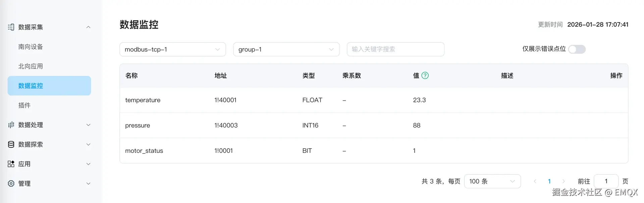Image resolution: width=644 pixels, height=203 pixels.
Task: Expand the 数据处理 menu chevron
Action: click(88, 125)
